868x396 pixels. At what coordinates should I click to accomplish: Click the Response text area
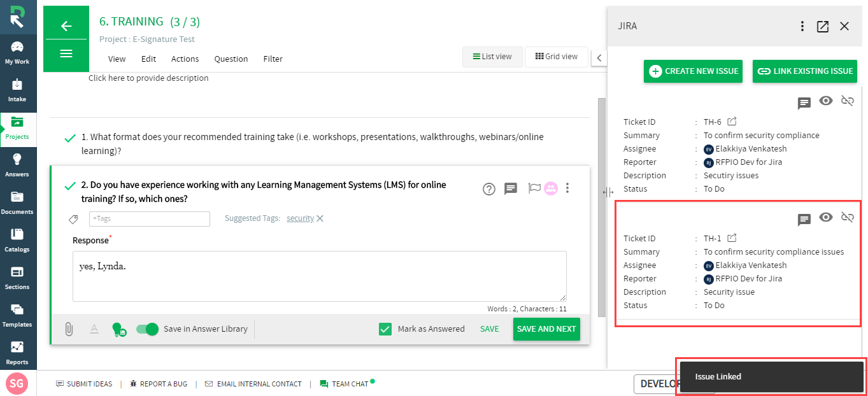coord(320,276)
